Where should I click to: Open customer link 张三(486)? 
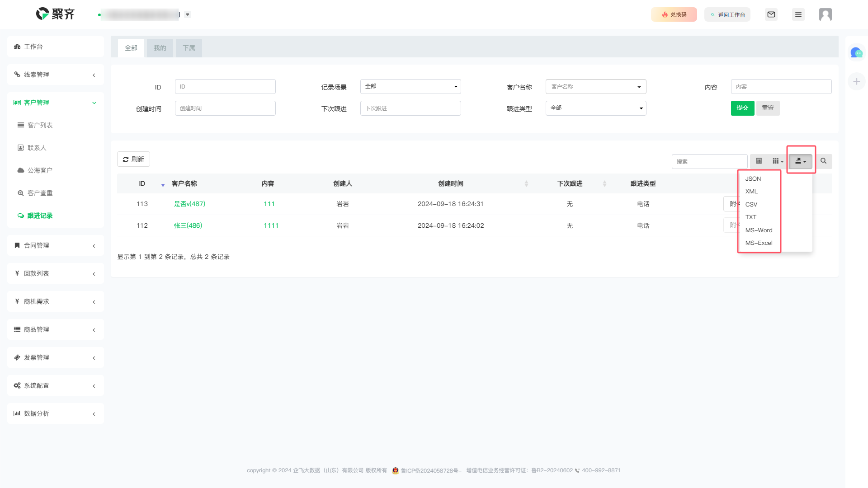coord(188,225)
